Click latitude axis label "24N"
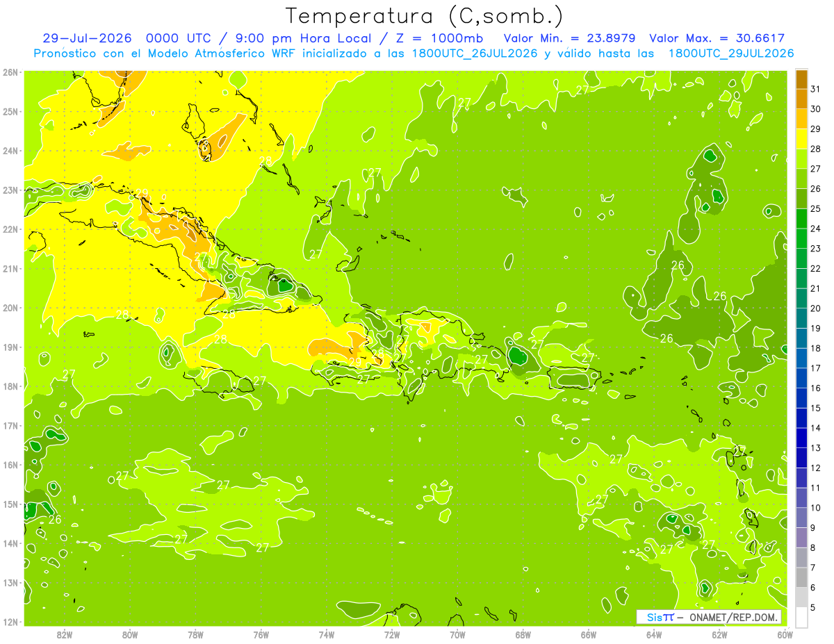The height and width of the screenshot is (644, 834). tap(10, 151)
